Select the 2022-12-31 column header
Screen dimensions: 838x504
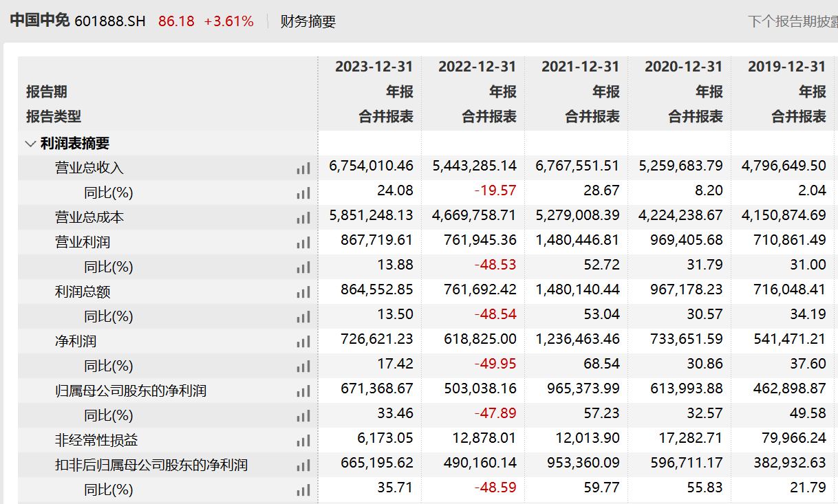tap(477, 67)
